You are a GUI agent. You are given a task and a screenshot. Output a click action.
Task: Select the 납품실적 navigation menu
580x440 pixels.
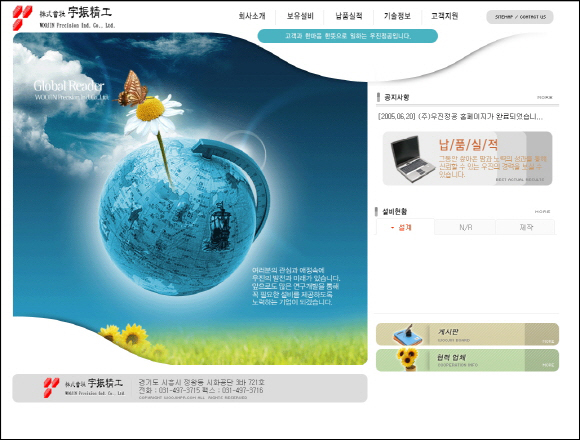[x=348, y=16]
